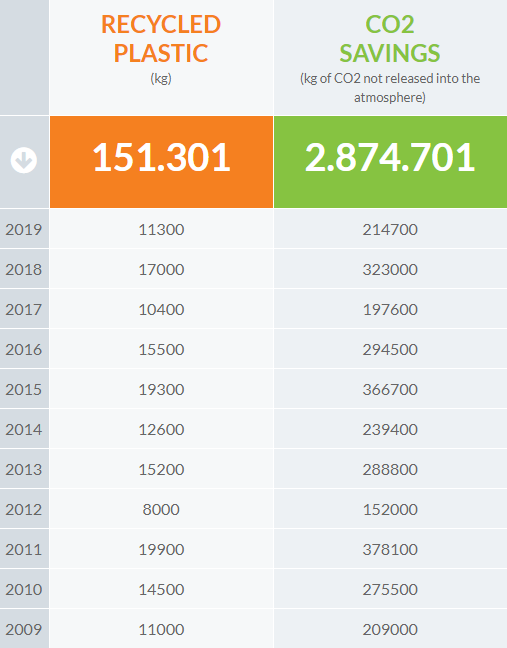Click the 8000 value in 2012 row

coord(161,510)
